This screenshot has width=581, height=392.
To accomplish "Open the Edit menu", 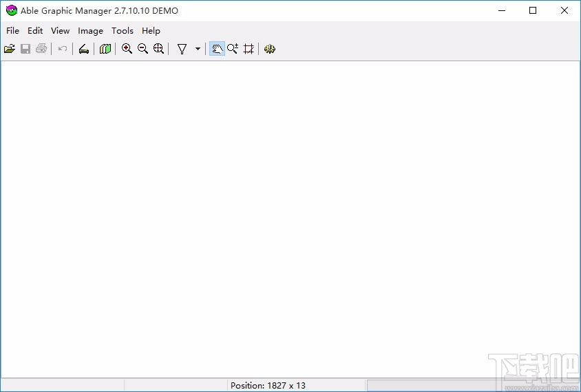I will 35,31.
